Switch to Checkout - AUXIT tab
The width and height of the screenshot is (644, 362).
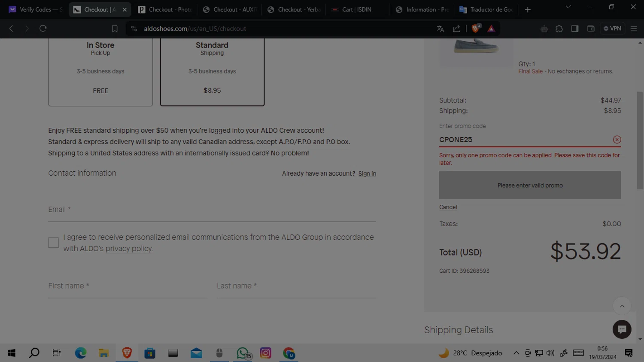[230, 9]
